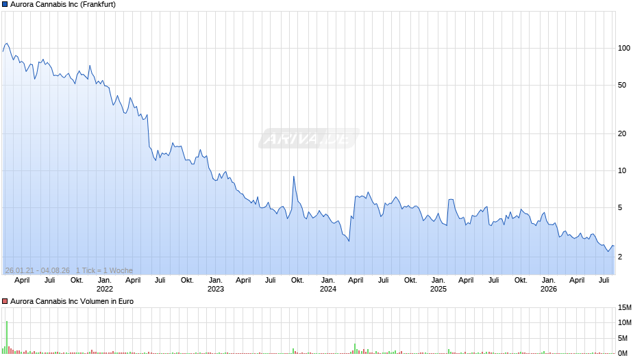Click the volume axis label '0M'

pyautogui.click(x=623, y=353)
